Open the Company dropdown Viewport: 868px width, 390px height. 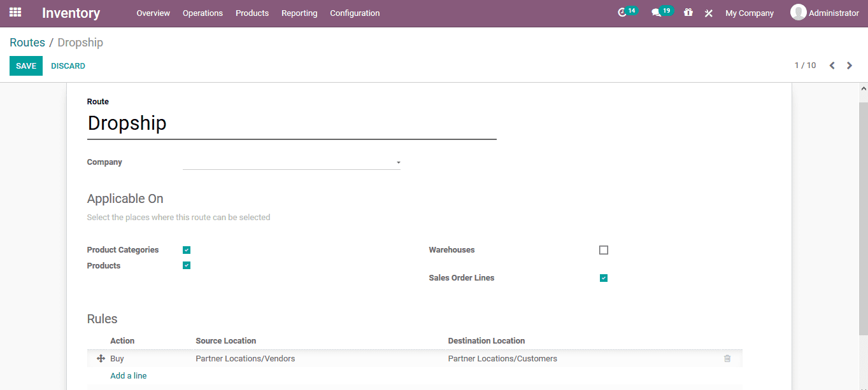[397, 163]
